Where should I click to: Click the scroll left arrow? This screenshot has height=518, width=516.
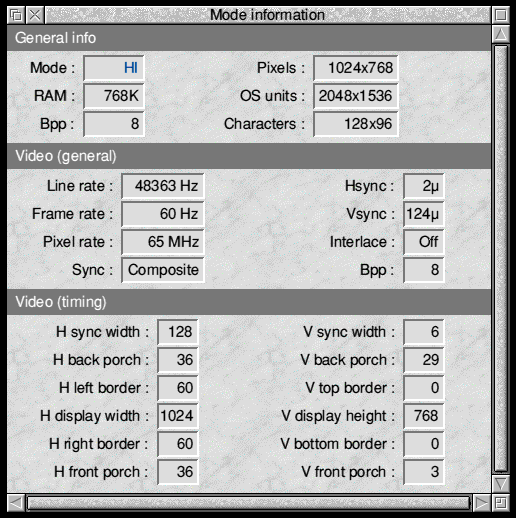[x=16, y=503]
